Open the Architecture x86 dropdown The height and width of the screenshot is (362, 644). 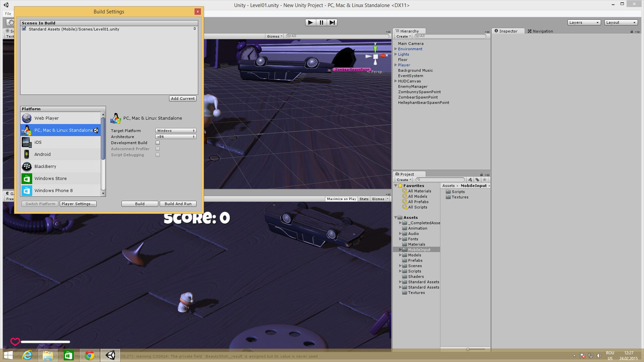coord(176,136)
